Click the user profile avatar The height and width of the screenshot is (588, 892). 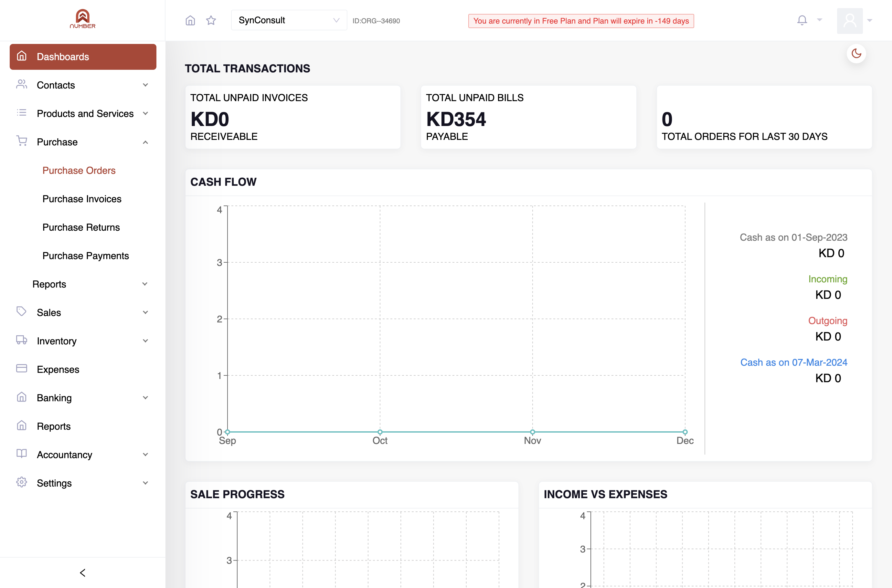pos(850,21)
